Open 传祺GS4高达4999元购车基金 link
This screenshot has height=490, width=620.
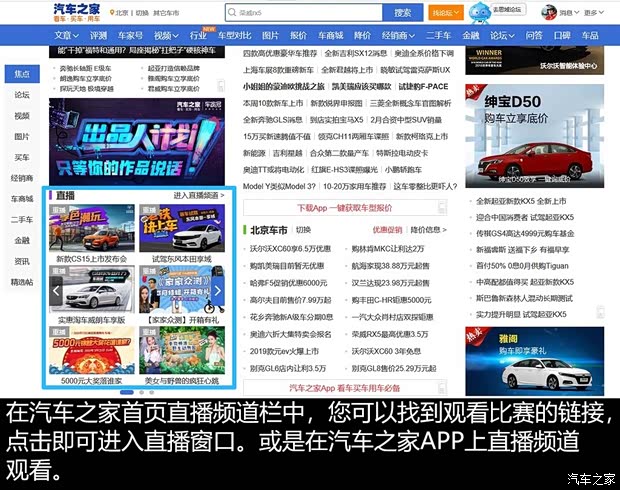[525, 233]
